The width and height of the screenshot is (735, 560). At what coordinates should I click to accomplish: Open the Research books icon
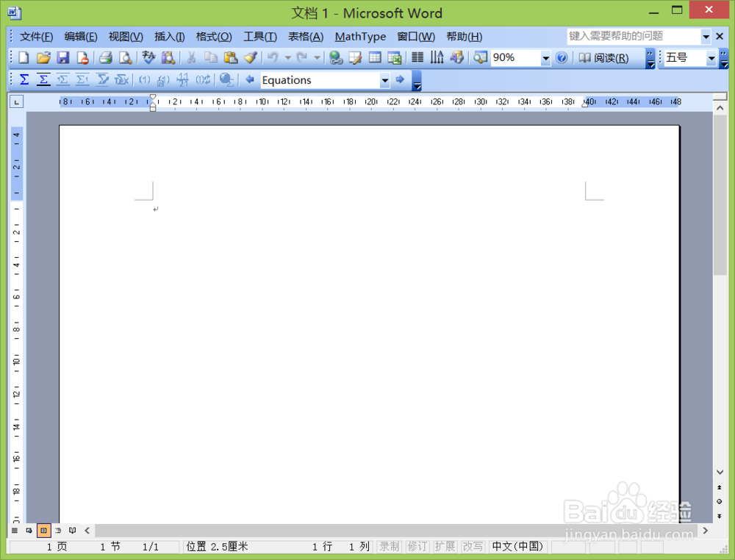tap(168, 57)
